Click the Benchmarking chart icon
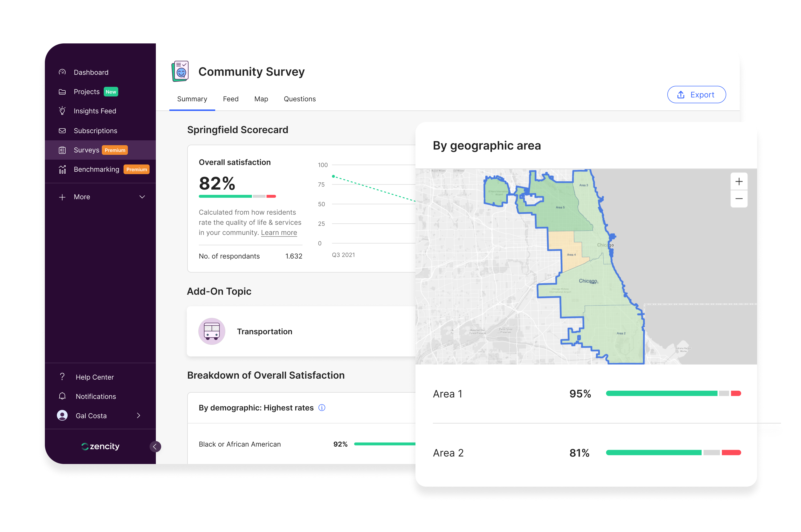801x532 pixels. (x=62, y=169)
